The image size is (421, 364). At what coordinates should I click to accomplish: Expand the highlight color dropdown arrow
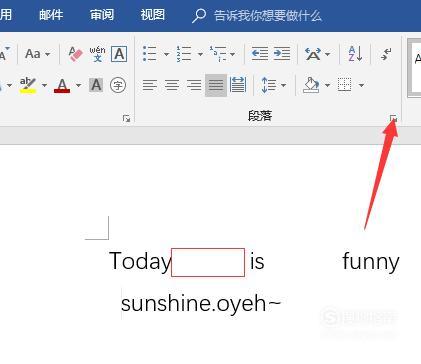(x=44, y=85)
